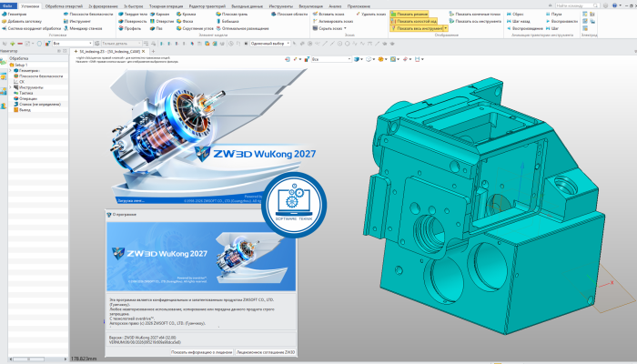Click Добавить заготовку in the ribbon
This screenshot has height=364, width=637.
[22, 21]
